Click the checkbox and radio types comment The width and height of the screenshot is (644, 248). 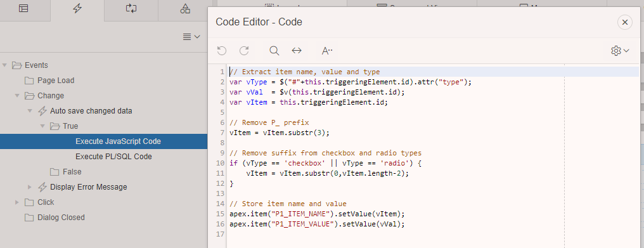click(x=326, y=153)
